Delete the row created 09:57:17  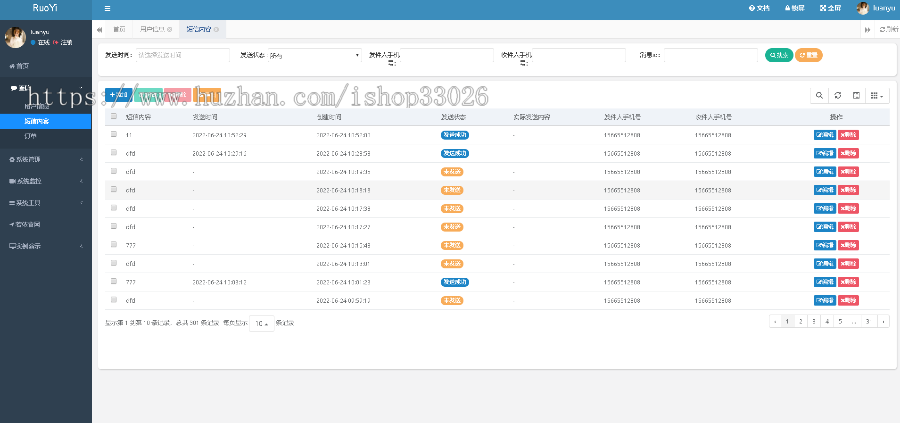tap(848, 300)
